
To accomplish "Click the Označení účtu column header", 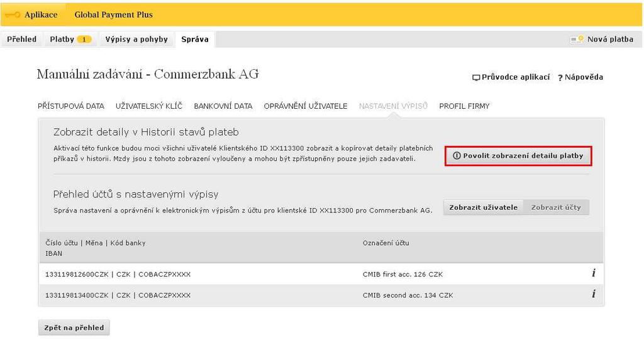I will pyautogui.click(x=386, y=243).
